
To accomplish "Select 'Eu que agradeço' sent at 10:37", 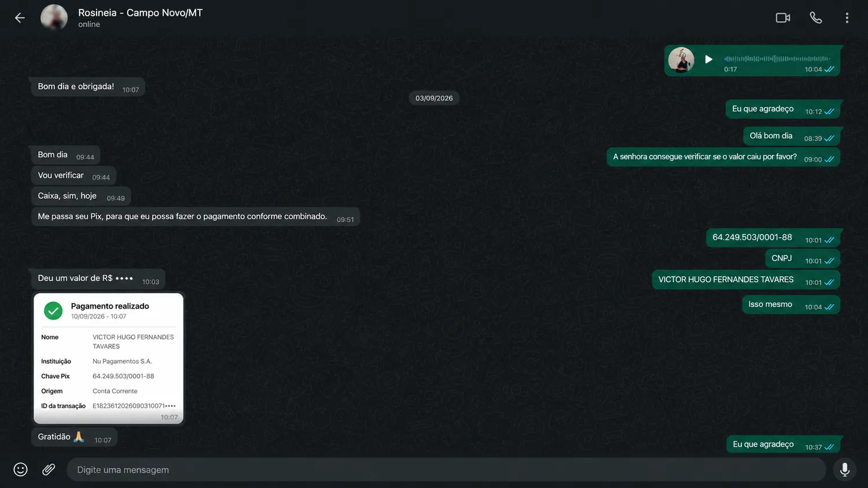I will (x=784, y=445).
